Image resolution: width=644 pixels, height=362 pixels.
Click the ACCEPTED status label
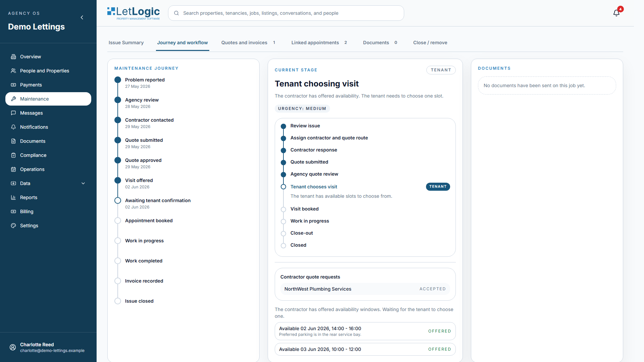[433, 289]
